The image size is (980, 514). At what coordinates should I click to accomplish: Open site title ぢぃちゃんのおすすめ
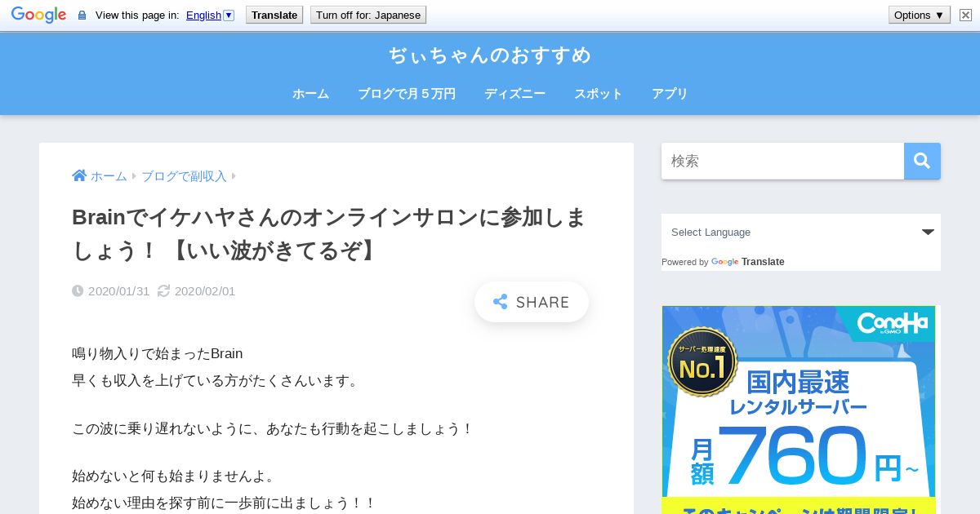coord(490,55)
